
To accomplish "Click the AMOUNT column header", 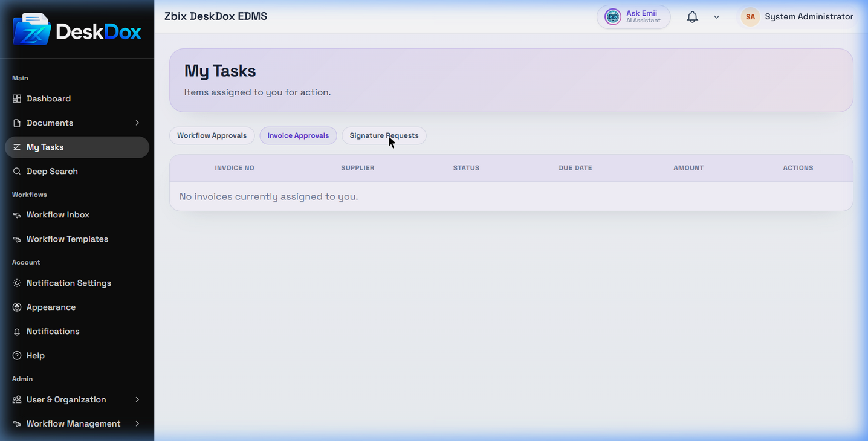I will click(688, 168).
